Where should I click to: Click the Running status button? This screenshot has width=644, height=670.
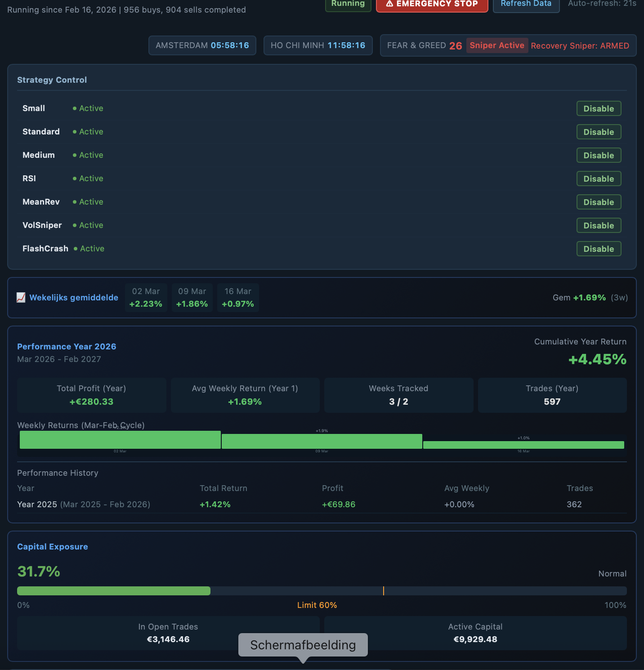point(348,4)
